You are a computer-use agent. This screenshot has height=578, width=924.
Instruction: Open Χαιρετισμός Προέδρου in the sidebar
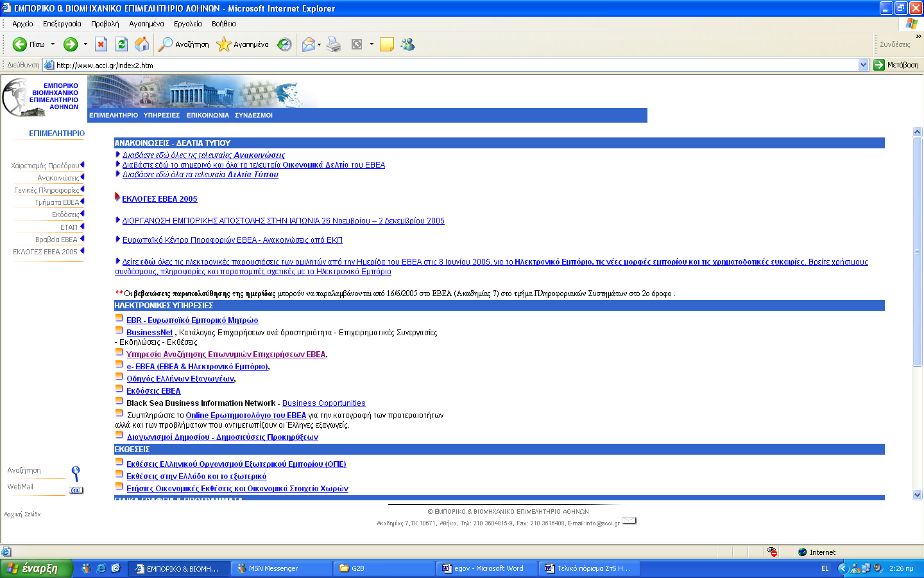[45, 166]
